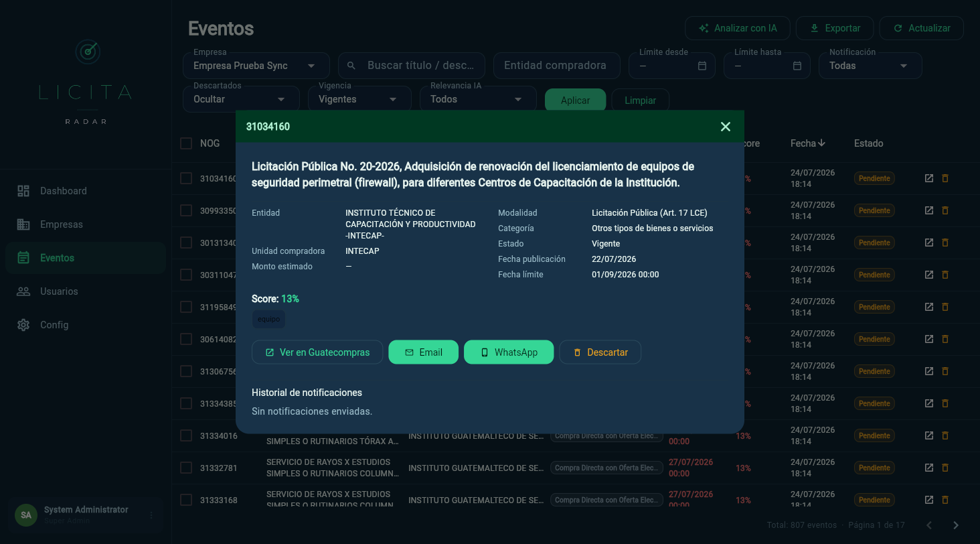Open external link for row 30311047

[x=929, y=275]
